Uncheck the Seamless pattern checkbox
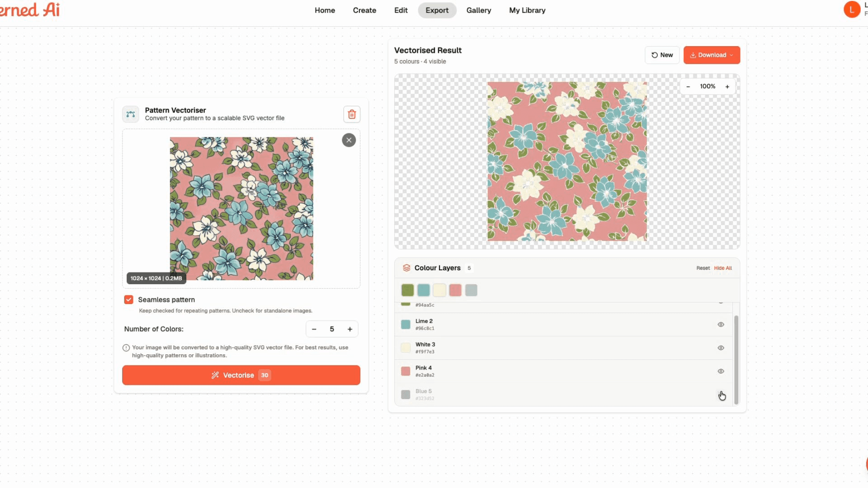This screenshot has height=488, width=868. click(x=129, y=300)
